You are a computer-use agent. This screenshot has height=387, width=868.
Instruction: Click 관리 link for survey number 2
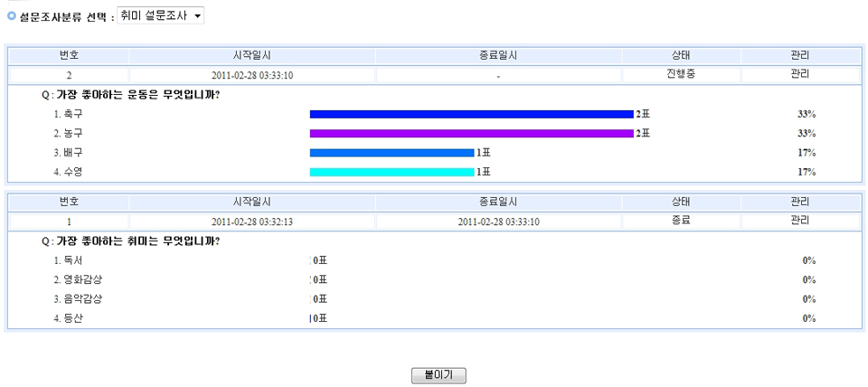coord(799,73)
